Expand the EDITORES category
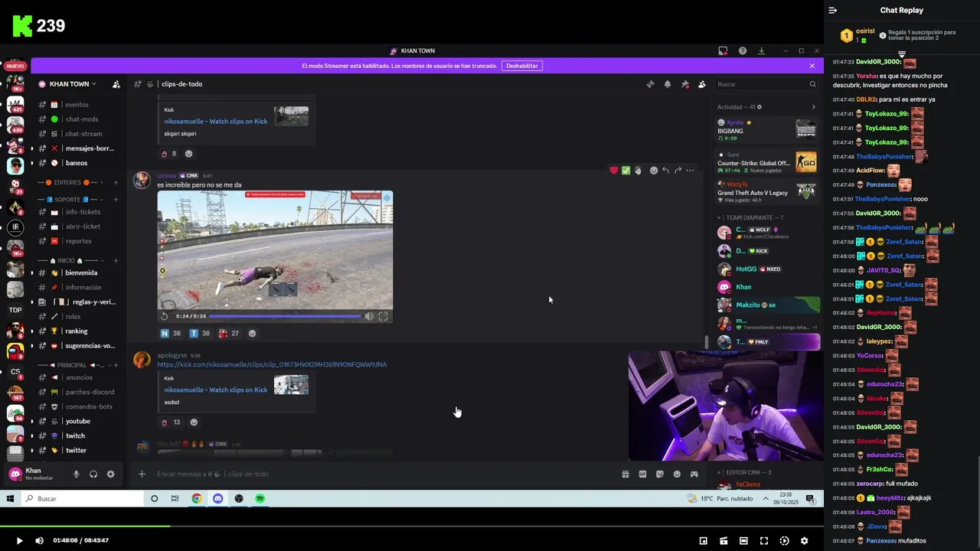The height and width of the screenshot is (551, 980). coord(70,183)
